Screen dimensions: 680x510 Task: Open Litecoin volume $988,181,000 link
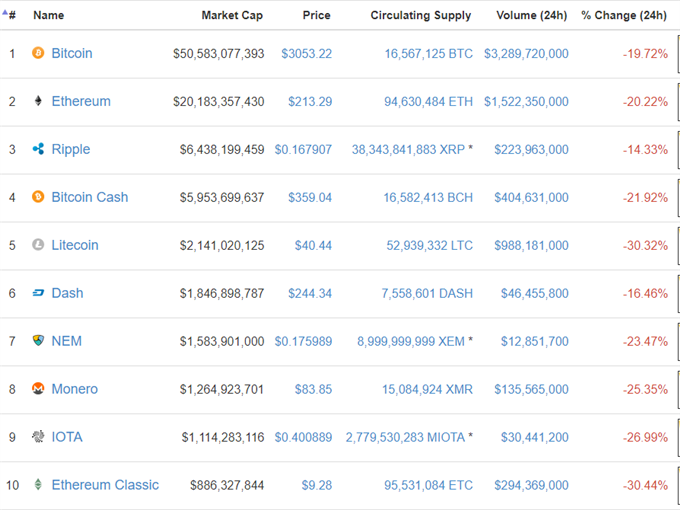click(x=531, y=245)
